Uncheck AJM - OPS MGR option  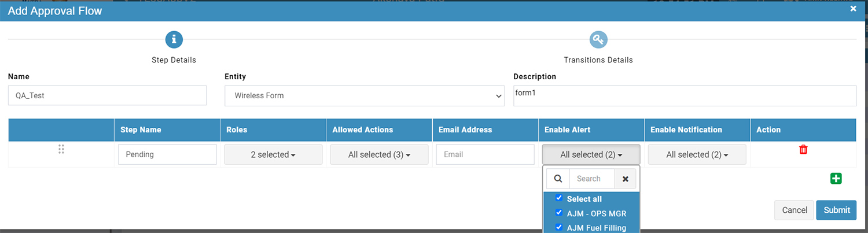click(559, 213)
